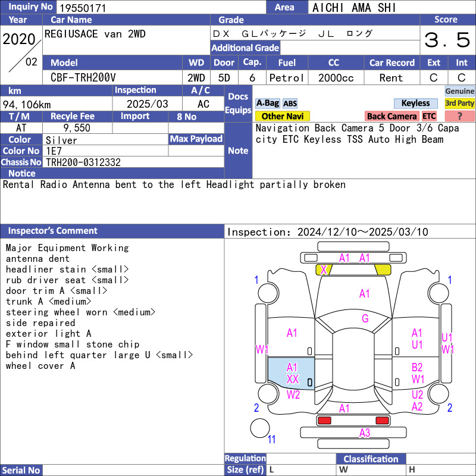Screen dimensions: 476x476
Task: Click the Chassis No value TRH200-0312332
Action: (x=134, y=162)
